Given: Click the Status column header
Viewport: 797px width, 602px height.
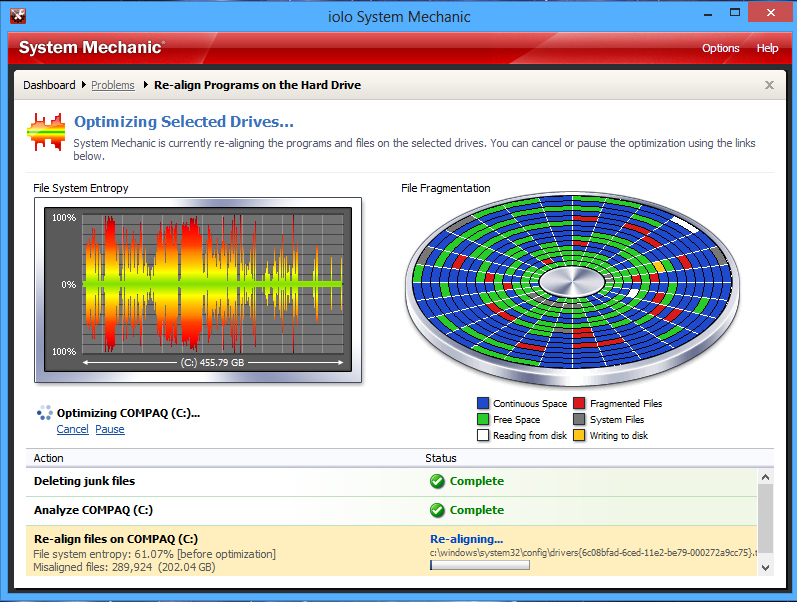Looking at the screenshot, I should pos(441,458).
